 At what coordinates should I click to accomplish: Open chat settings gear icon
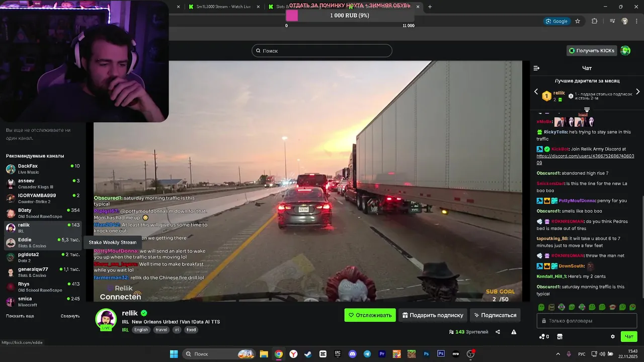point(613,336)
